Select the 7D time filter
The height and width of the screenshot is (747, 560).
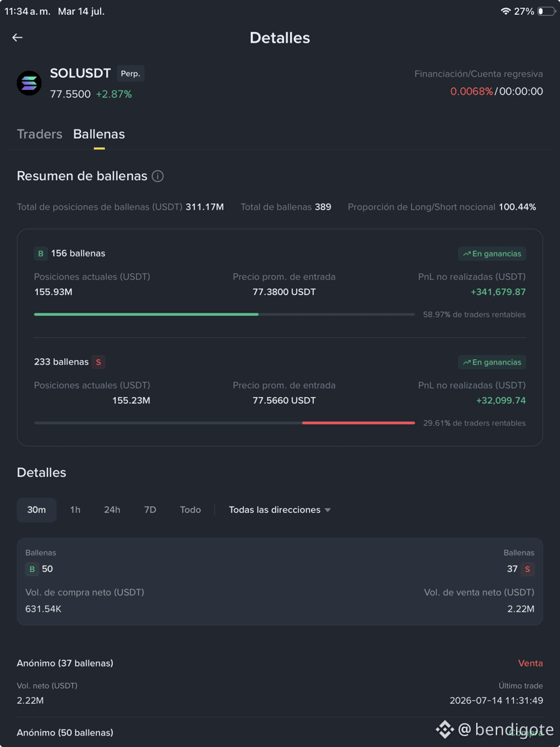coord(150,510)
